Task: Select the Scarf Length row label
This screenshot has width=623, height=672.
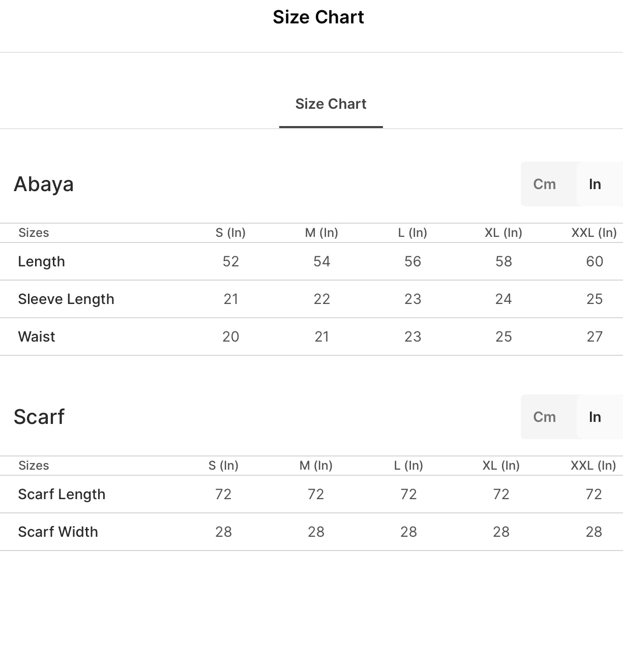Action: (62, 494)
